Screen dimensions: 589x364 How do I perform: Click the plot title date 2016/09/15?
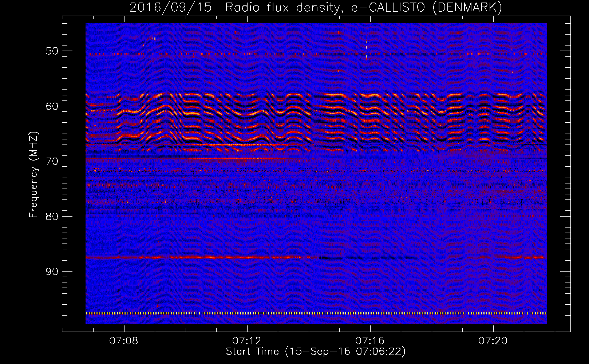170,8
